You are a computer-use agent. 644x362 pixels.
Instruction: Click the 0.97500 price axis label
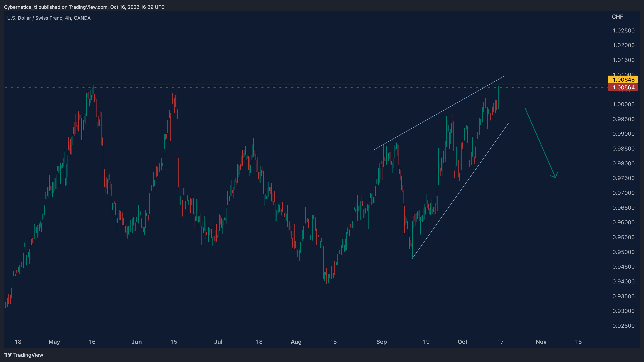624,178
